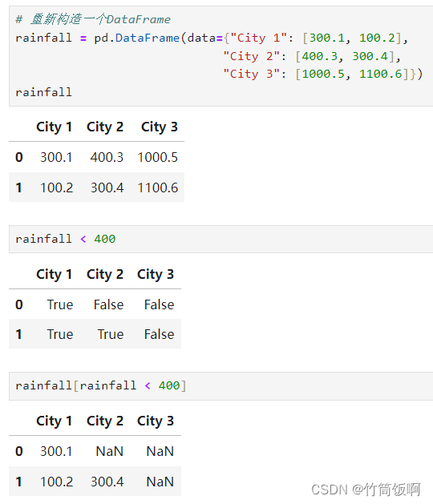The image size is (433, 504).
Task: Click NaN in row 0 under City 3
Action: click(160, 451)
